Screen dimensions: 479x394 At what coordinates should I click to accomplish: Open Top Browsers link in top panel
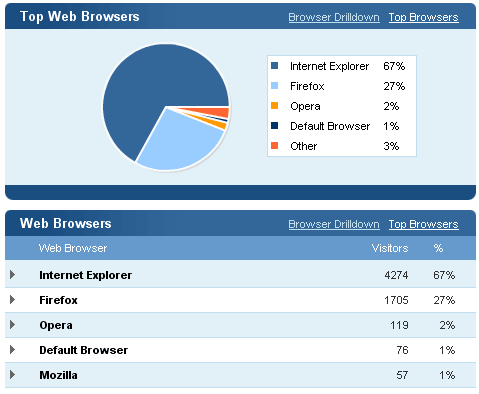(x=423, y=17)
